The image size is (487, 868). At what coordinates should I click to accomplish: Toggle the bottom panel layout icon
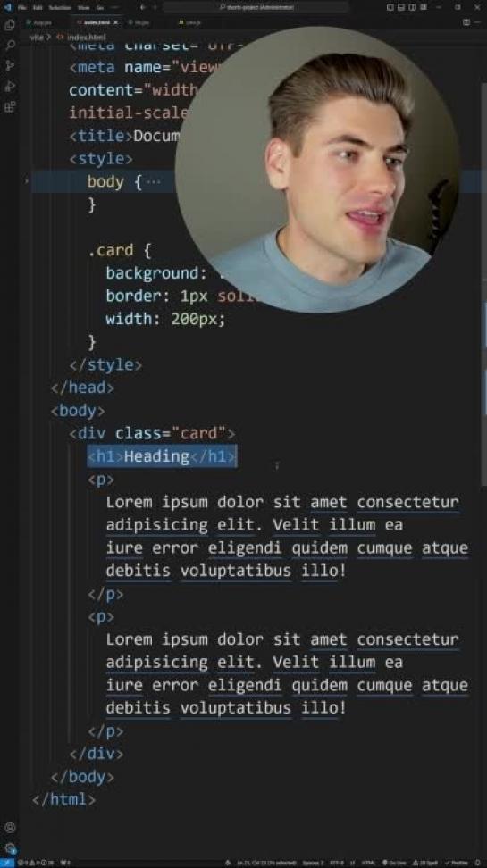(401, 7)
